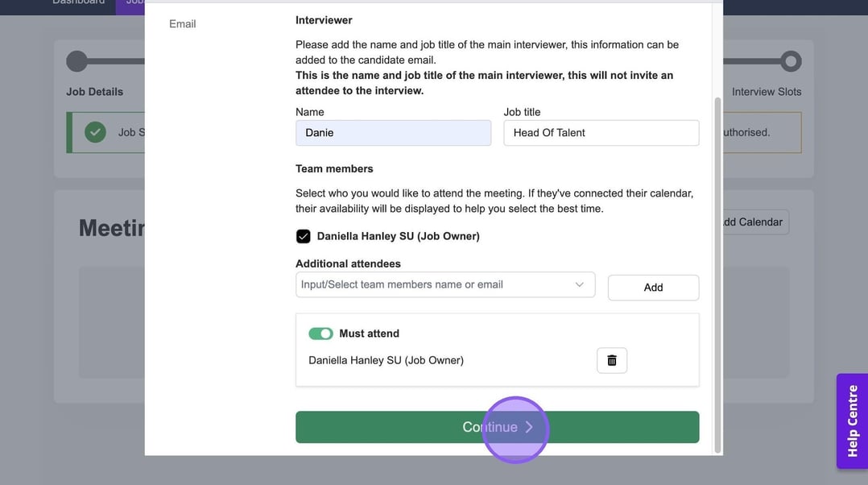This screenshot has height=485, width=868.
Task: Select the Interview Slots step circle
Action: point(791,61)
